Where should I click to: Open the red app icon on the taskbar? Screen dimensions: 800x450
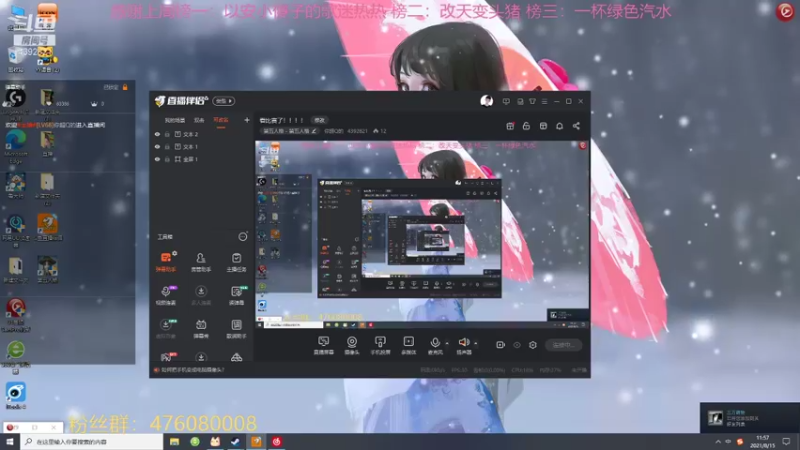277,442
